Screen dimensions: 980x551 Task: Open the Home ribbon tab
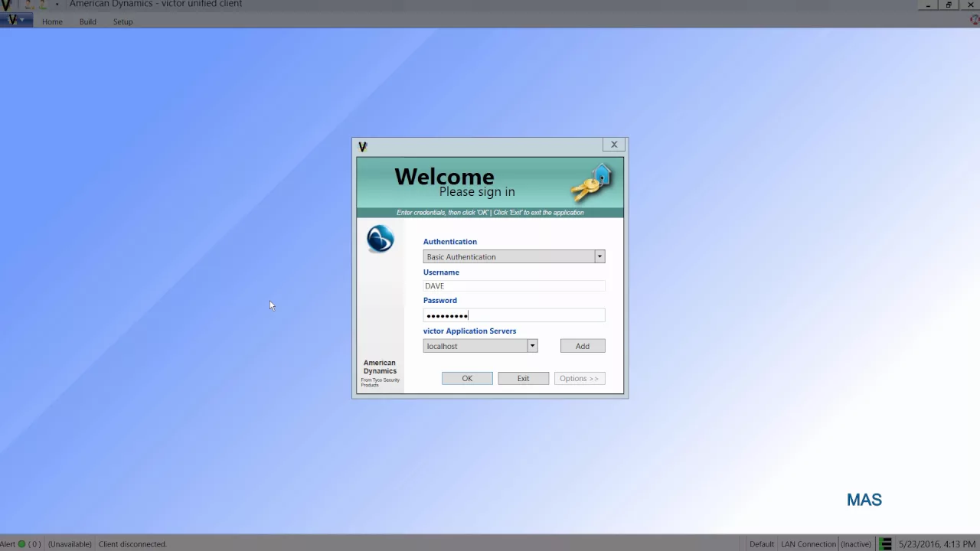point(52,21)
